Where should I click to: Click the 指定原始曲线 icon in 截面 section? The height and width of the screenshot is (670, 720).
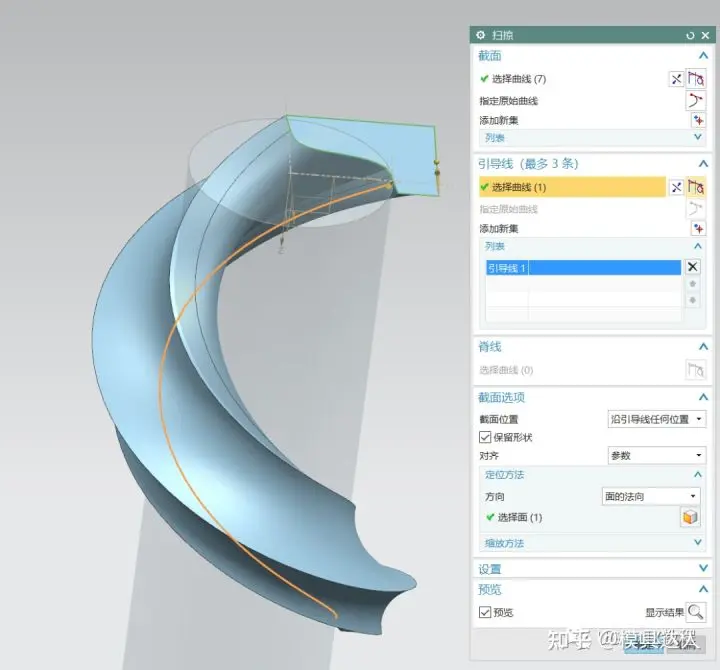point(696,101)
